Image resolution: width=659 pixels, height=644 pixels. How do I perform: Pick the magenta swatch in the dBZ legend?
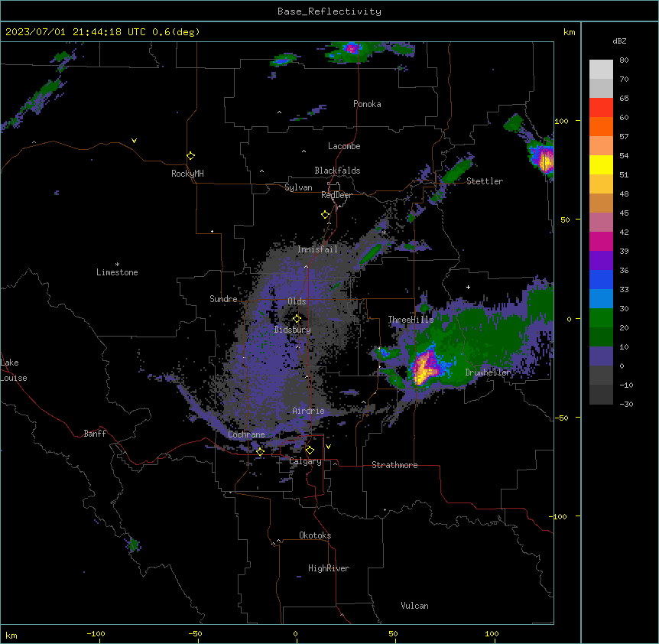[x=601, y=241]
